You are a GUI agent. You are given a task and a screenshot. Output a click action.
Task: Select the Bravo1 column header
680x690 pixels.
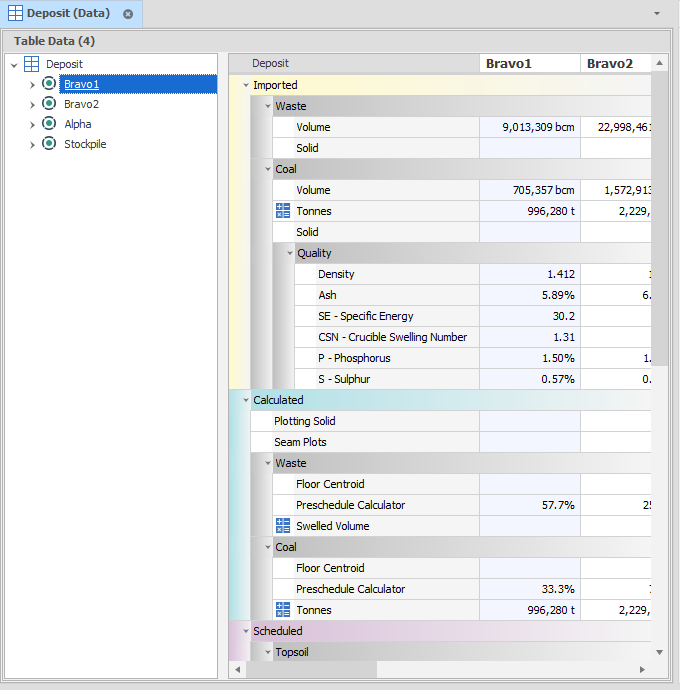pyautogui.click(x=529, y=64)
